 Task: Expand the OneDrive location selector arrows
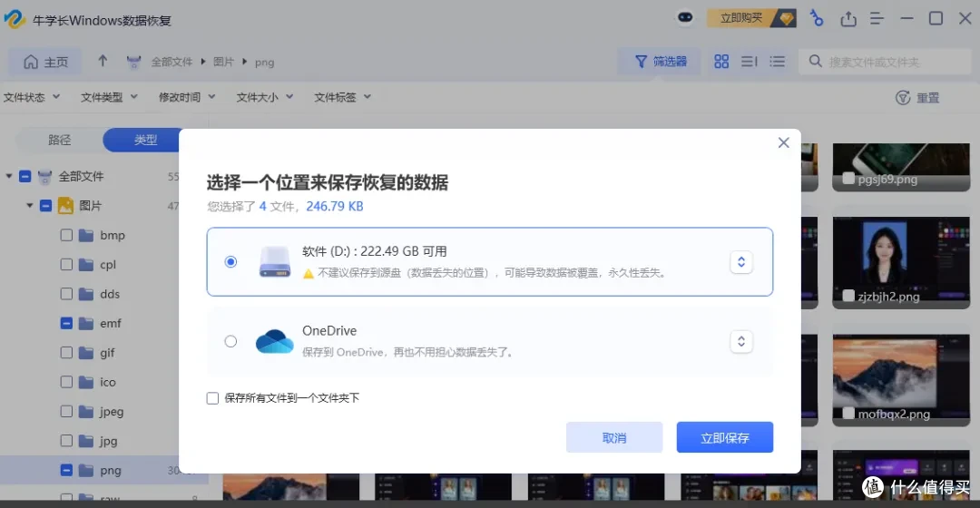741,341
